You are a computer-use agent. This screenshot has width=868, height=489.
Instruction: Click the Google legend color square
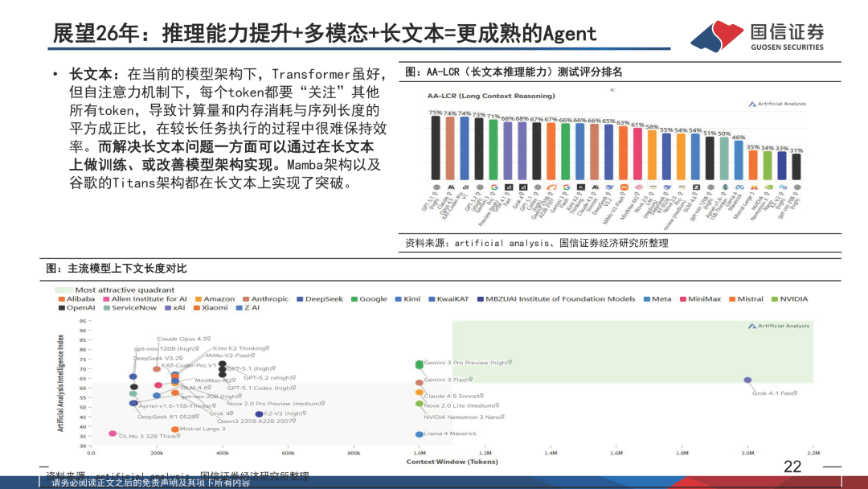[x=354, y=299]
